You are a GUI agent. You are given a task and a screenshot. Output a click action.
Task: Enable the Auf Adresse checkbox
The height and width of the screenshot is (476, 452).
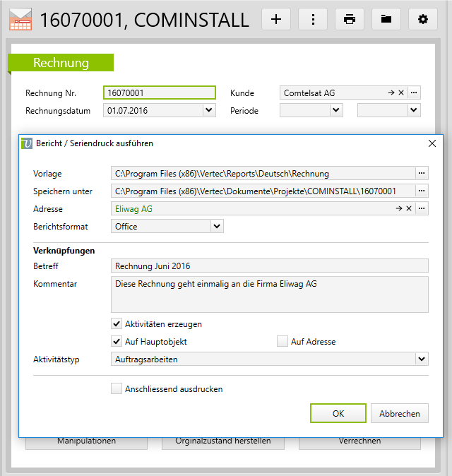282,342
